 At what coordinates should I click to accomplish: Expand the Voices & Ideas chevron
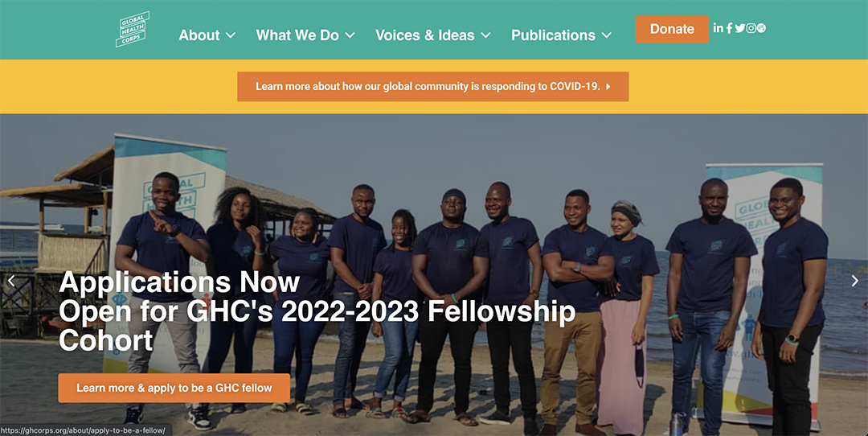485,35
